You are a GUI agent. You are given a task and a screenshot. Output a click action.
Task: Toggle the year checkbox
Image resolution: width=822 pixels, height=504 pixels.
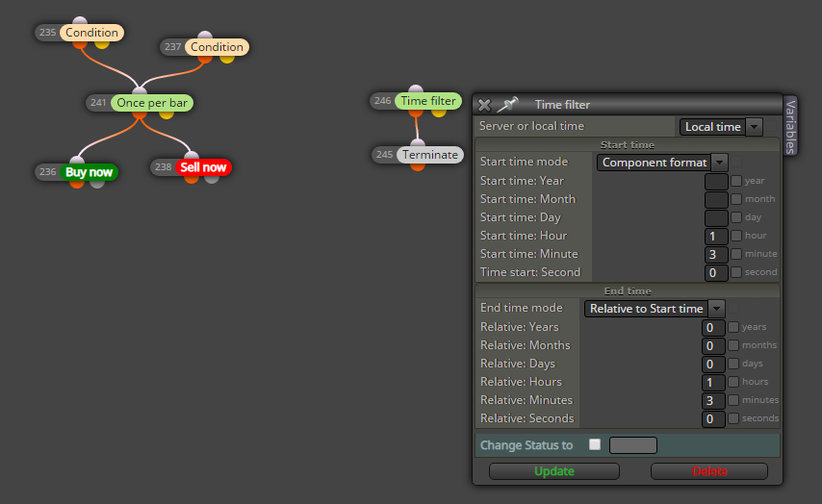pos(736,181)
